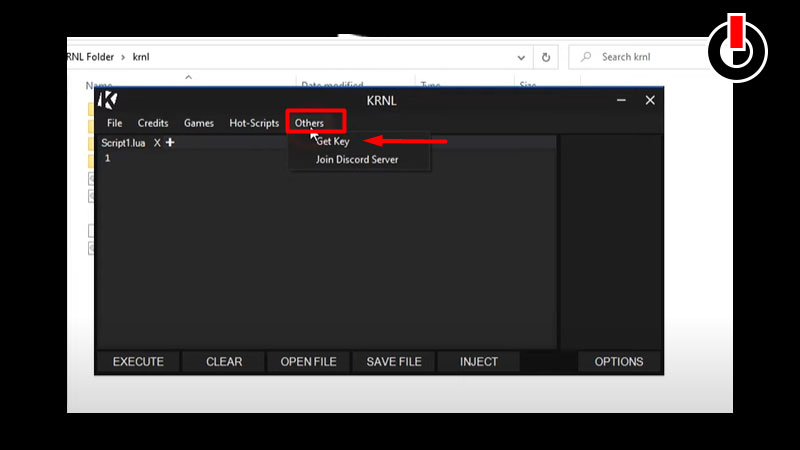Image resolution: width=800 pixels, height=450 pixels.
Task: Click the KRNL Folder breadcrumb in Explorer
Action: pyautogui.click(x=90, y=57)
